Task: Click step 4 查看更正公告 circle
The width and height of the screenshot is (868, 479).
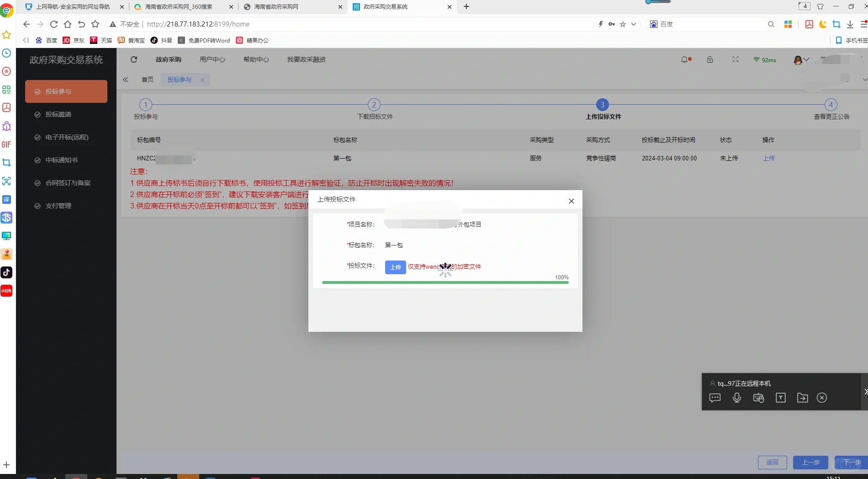Action: pyautogui.click(x=831, y=105)
